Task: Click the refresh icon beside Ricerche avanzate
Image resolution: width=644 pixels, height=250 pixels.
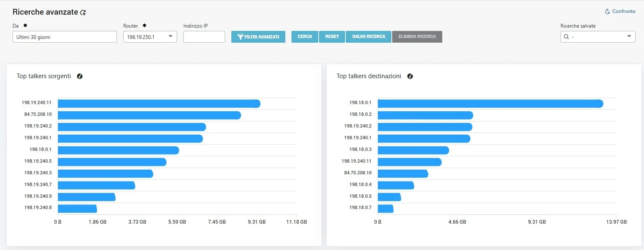Action: click(83, 13)
